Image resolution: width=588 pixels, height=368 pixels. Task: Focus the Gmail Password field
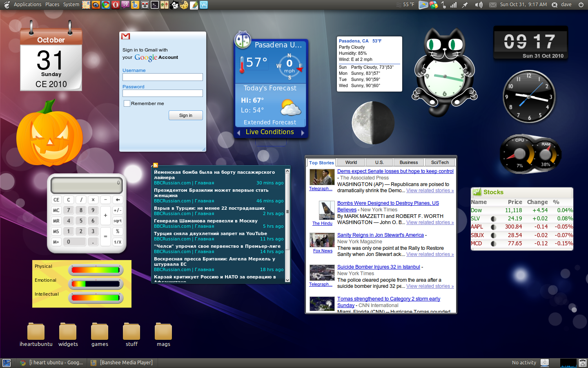(163, 93)
